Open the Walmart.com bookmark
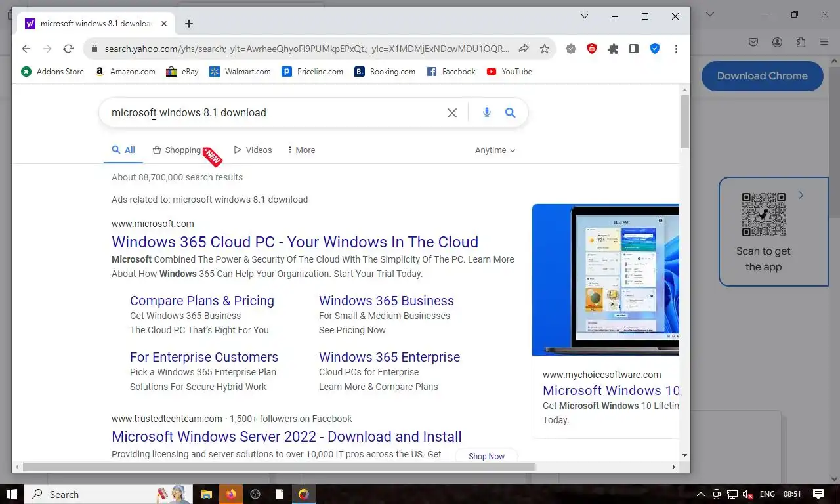Image resolution: width=840 pixels, height=504 pixels. tap(240, 72)
